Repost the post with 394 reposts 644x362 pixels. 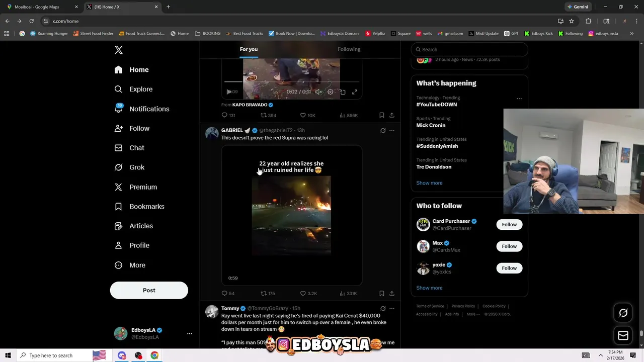pyautogui.click(x=268, y=115)
